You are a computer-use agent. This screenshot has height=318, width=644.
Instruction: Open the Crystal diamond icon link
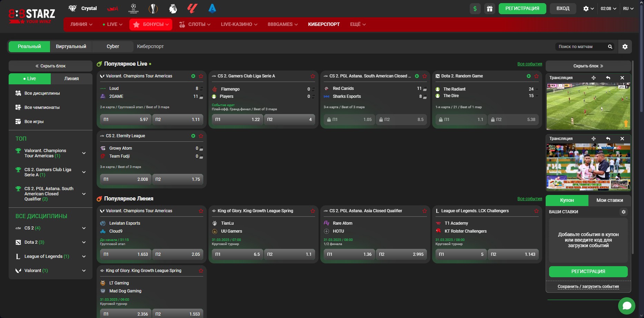coord(82,8)
